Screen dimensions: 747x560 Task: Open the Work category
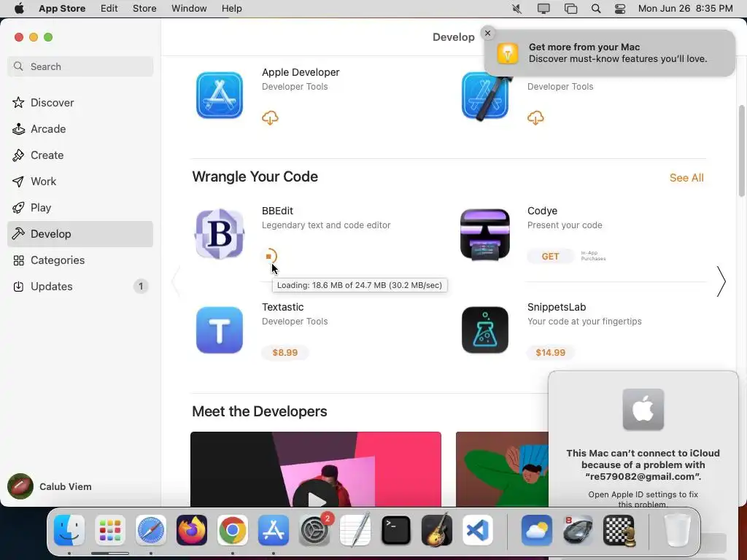(80, 181)
